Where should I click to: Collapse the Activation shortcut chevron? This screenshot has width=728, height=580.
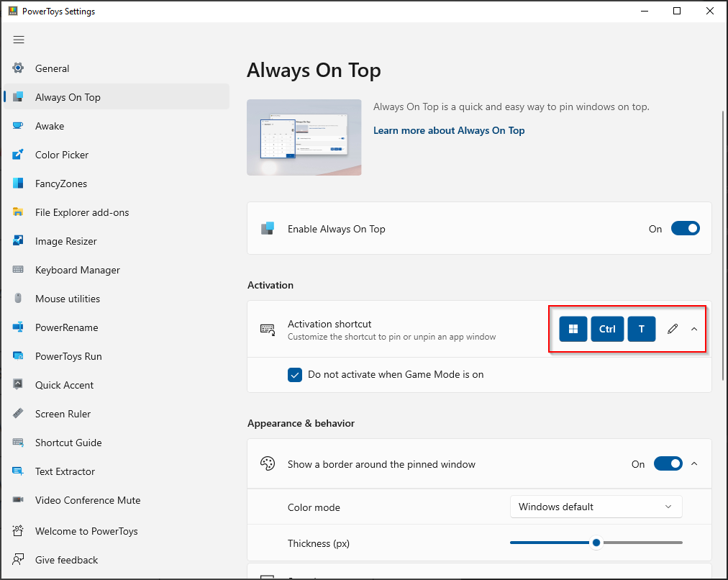click(694, 329)
